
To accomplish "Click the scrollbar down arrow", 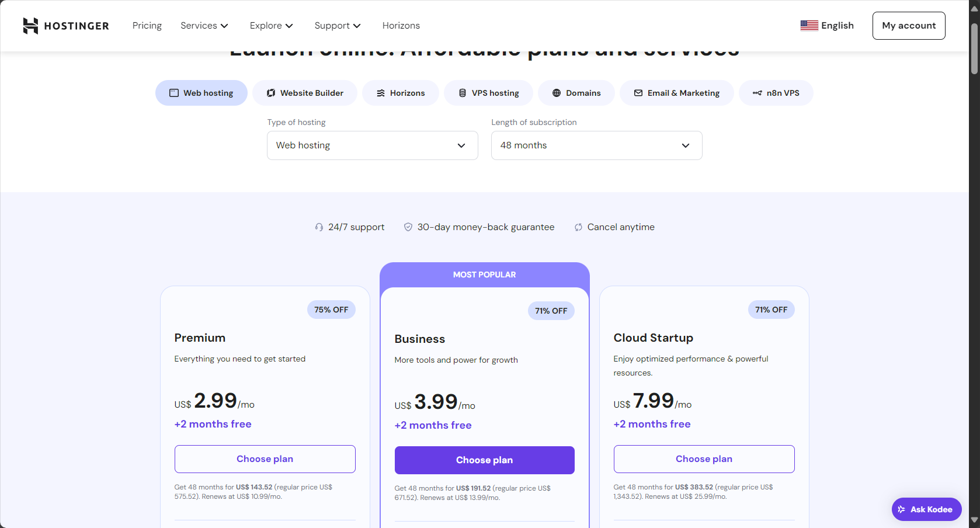I will (x=974, y=520).
